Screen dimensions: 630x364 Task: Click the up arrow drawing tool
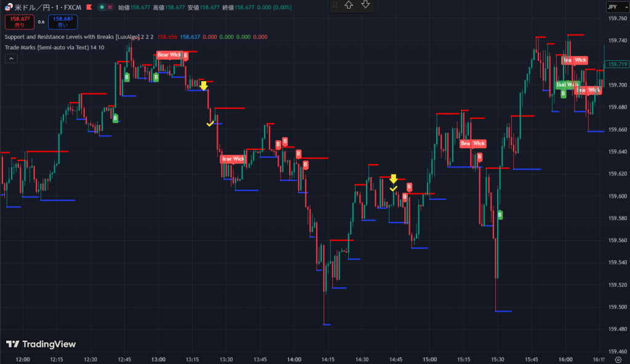pos(349,5)
